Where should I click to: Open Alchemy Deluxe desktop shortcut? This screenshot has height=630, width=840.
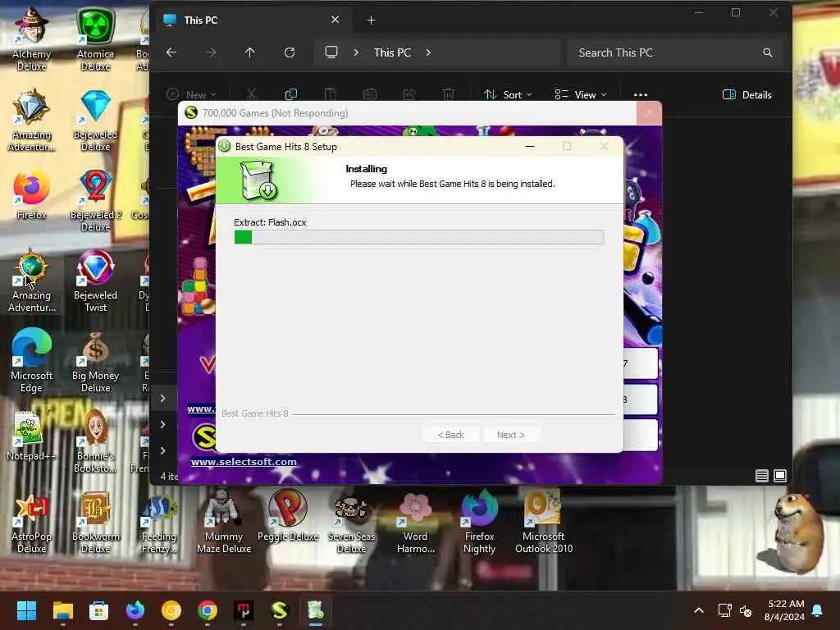pyautogui.click(x=31, y=39)
